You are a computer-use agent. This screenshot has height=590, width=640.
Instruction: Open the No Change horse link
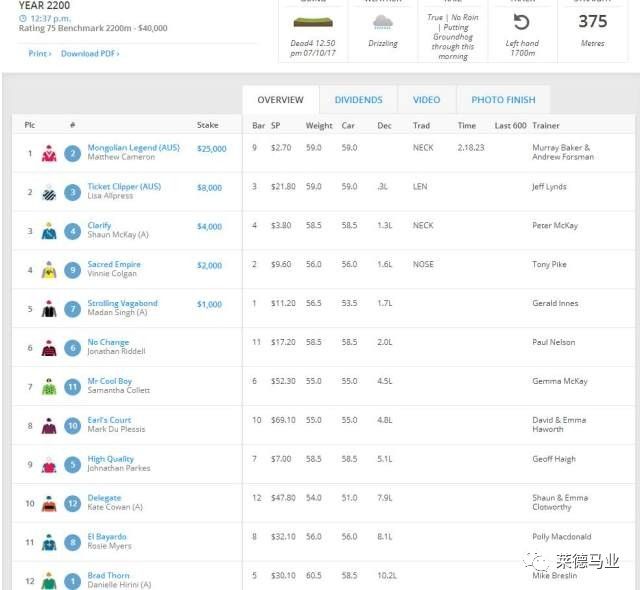pyautogui.click(x=108, y=342)
